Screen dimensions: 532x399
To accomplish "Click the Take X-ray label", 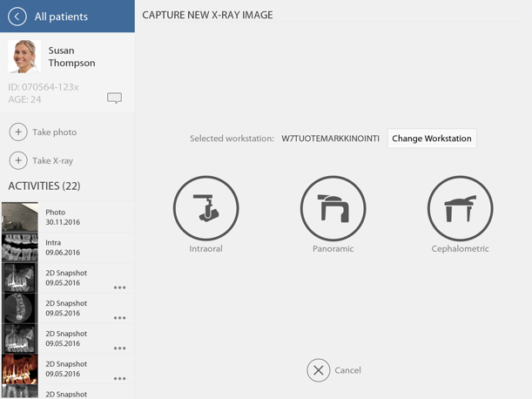I will click(x=52, y=161).
